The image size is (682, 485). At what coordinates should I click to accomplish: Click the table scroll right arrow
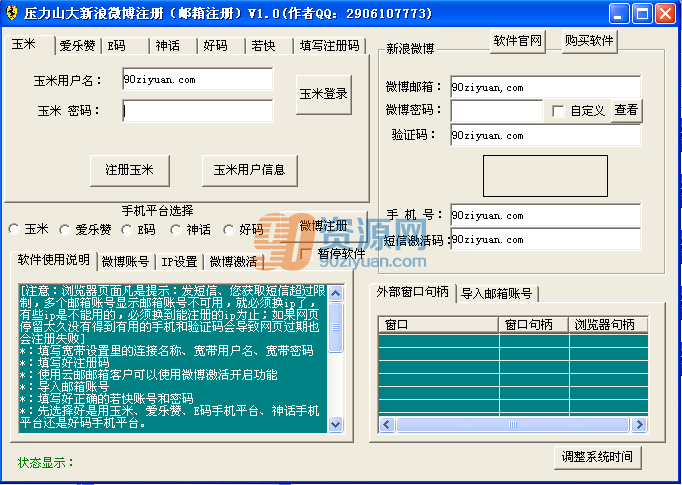pyautogui.click(x=639, y=424)
